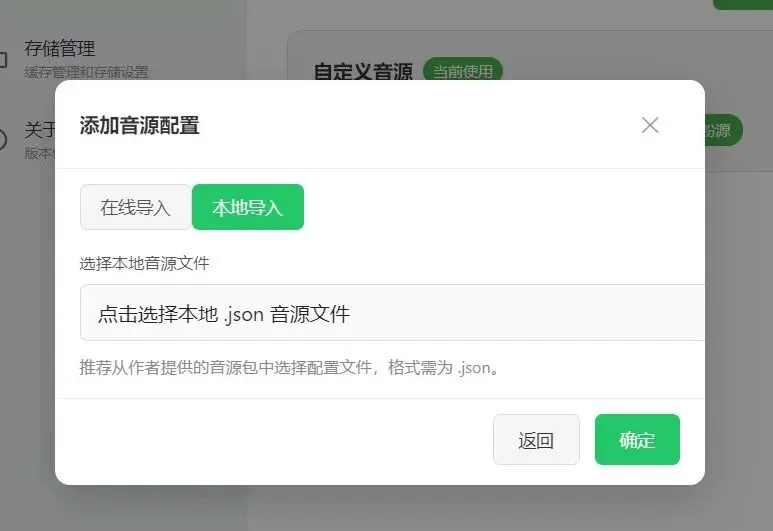Click the 当前使用 green badge
Screen dimensions: 773x531
coord(463,69)
